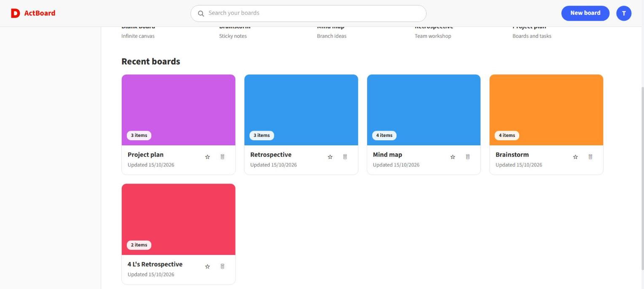Favorite the Mind map board
644x289 pixels.
[453, 157]
